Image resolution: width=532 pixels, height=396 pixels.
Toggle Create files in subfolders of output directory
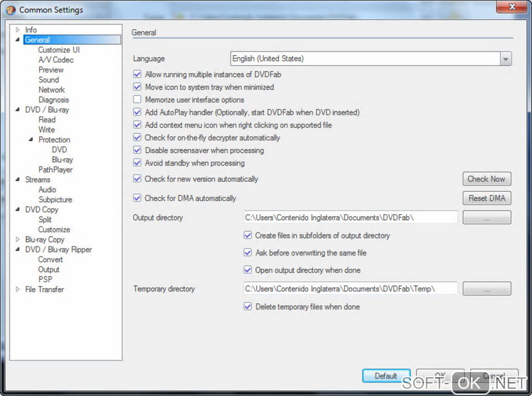pyautogui.click(x=248, y=236)
